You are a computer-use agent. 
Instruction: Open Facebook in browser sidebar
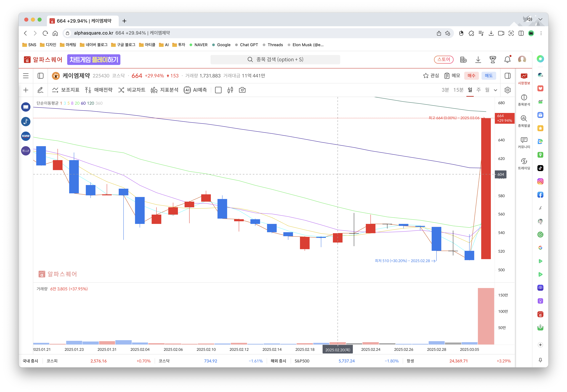pos(540,195)
